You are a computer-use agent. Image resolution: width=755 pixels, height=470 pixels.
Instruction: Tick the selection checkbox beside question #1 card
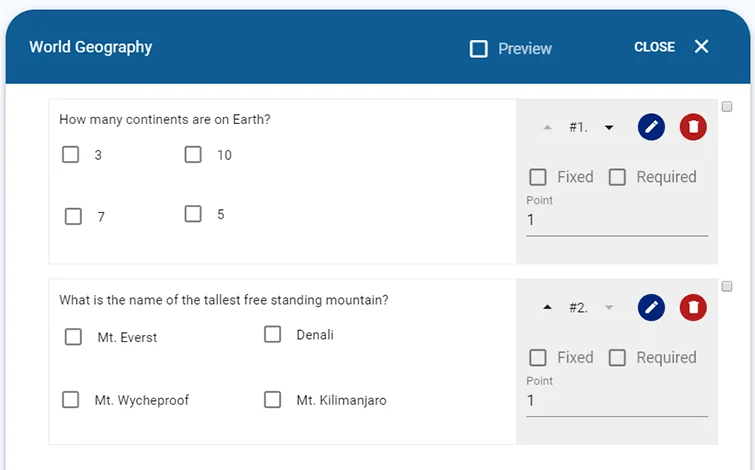727,106
